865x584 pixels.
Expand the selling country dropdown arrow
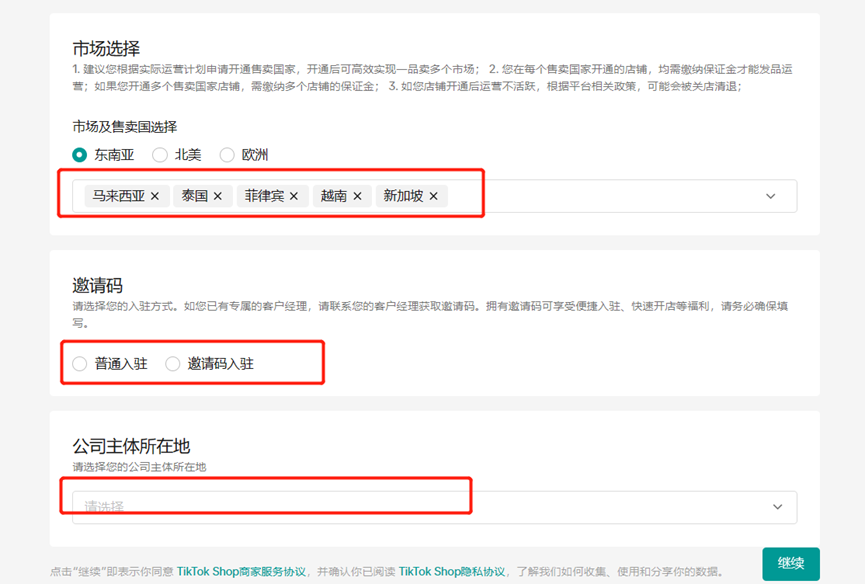click(771, 196)
